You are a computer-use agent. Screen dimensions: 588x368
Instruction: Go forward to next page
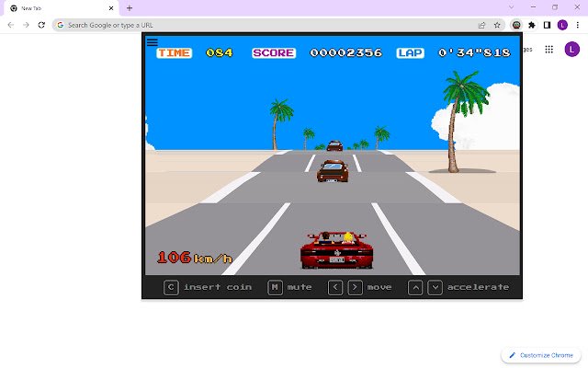[27, 25]
